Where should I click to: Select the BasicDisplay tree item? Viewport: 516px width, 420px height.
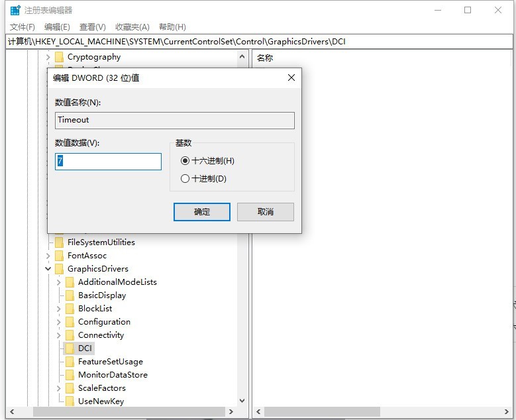point(102,295)
